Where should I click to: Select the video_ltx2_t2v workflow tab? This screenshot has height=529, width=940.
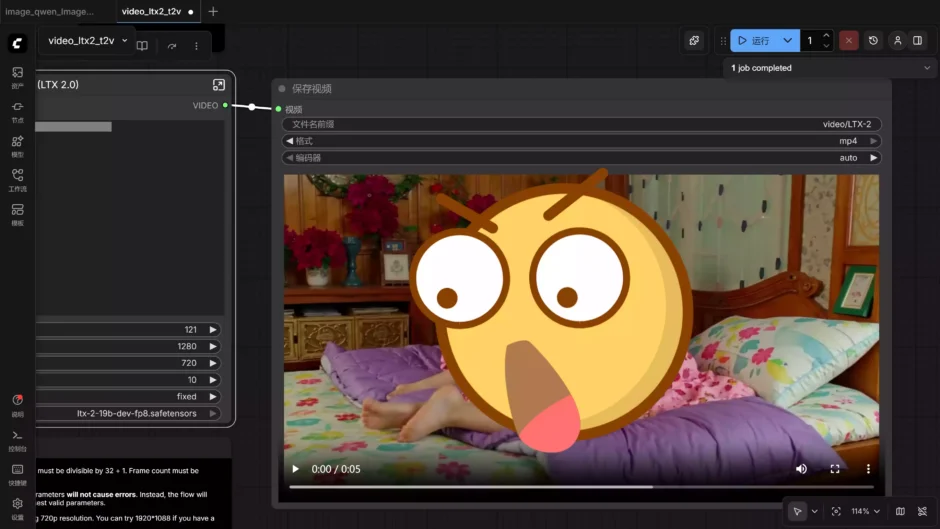pyautogui.click(x=151, y=12)
